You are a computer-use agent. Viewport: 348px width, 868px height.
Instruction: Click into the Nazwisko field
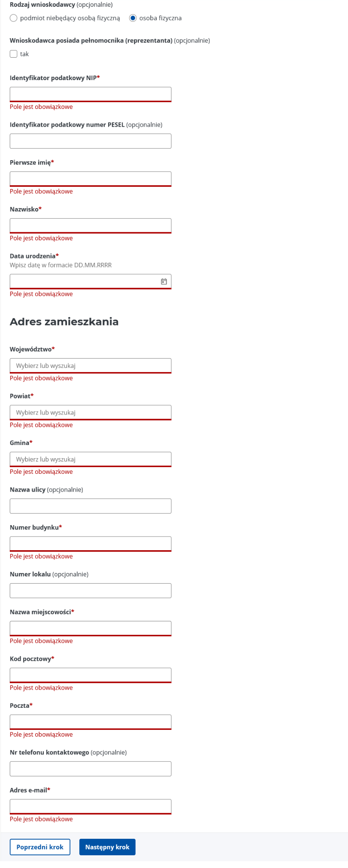coord(91,226)
